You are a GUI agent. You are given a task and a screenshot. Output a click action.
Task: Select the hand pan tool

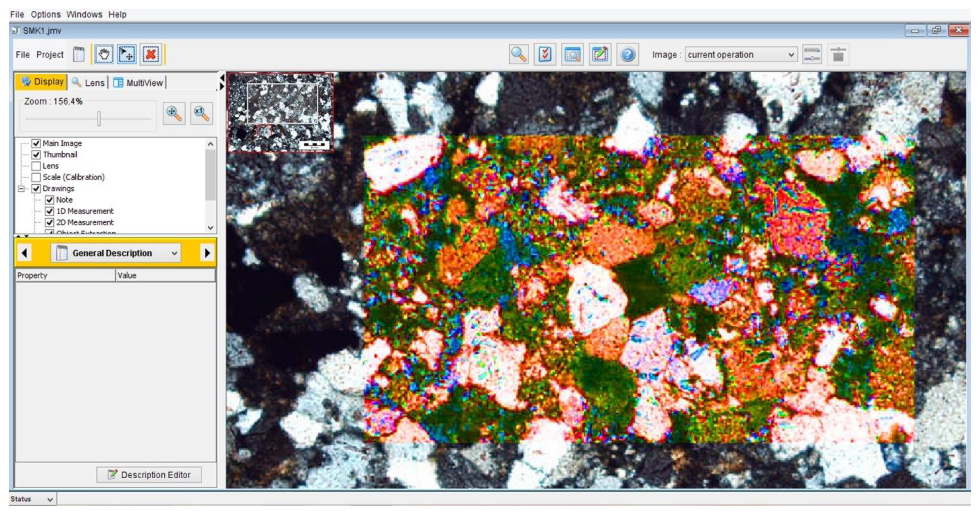coord(104,54)
